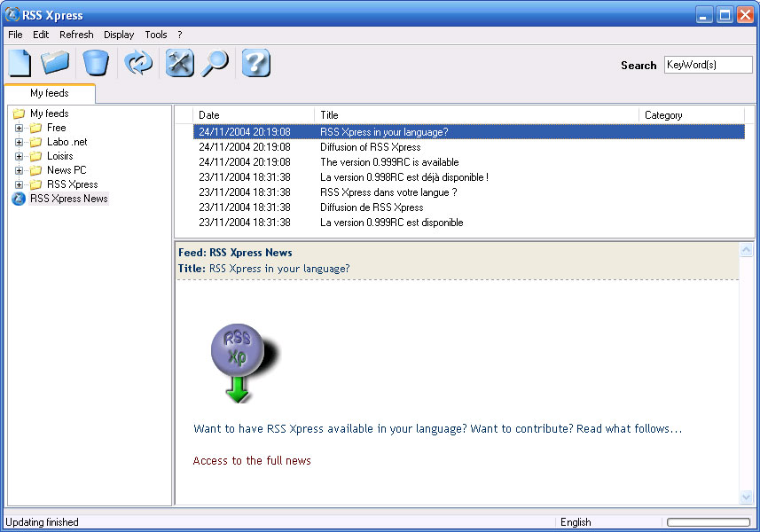760x532 pixels.
Task: Select the RSS Xpress News feed
Action: (69, 199)
